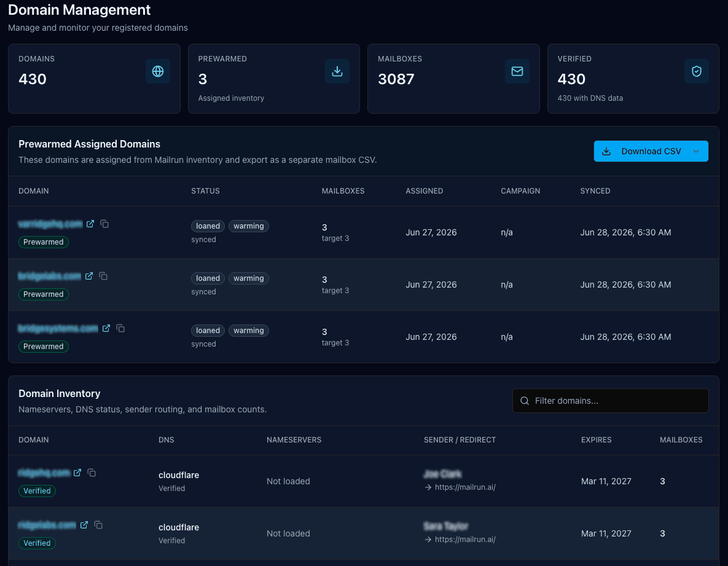
Task: Click the envelope icon in Mailboxes card
Action: tap(517, 71)
